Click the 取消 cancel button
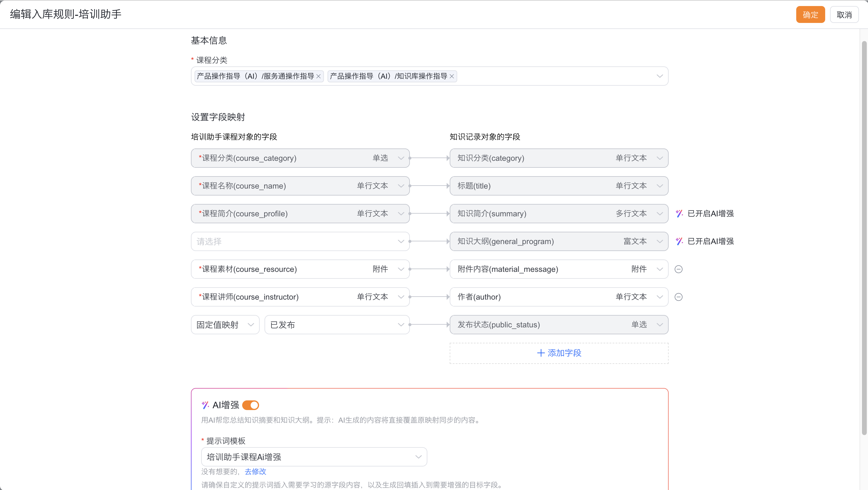 844,14
